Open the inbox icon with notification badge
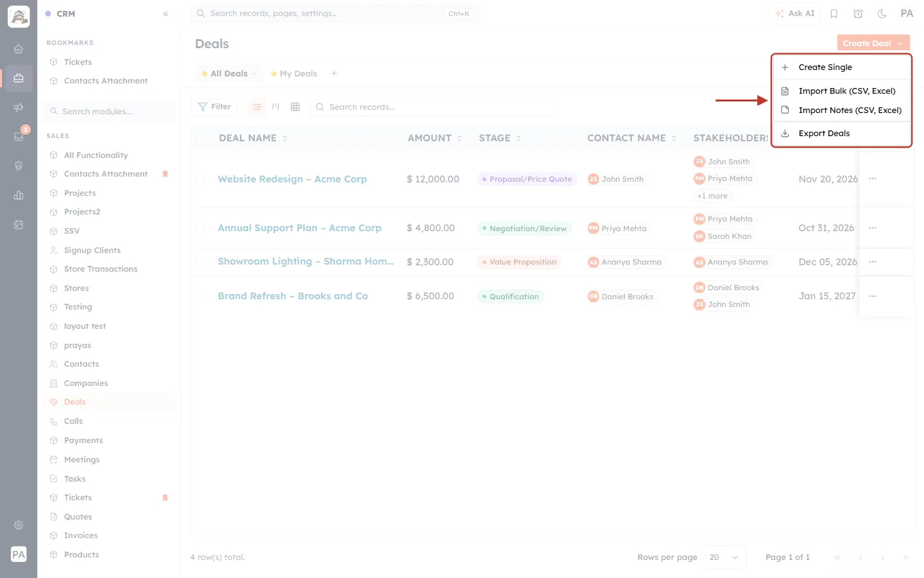 coord(19,136)
